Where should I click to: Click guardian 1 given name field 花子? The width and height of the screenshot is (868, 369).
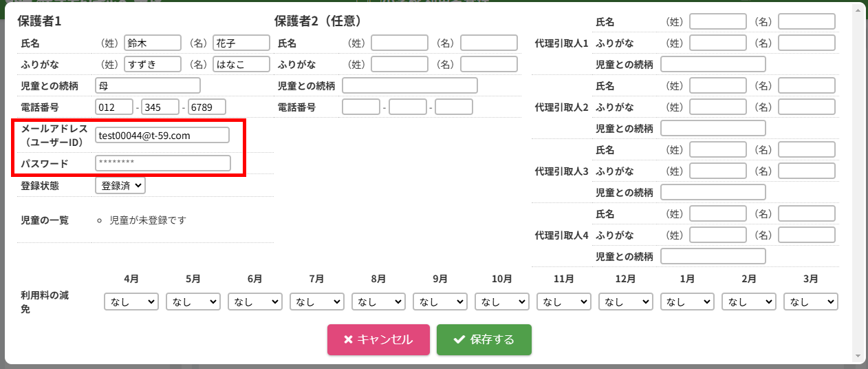[x=241, y=43]
